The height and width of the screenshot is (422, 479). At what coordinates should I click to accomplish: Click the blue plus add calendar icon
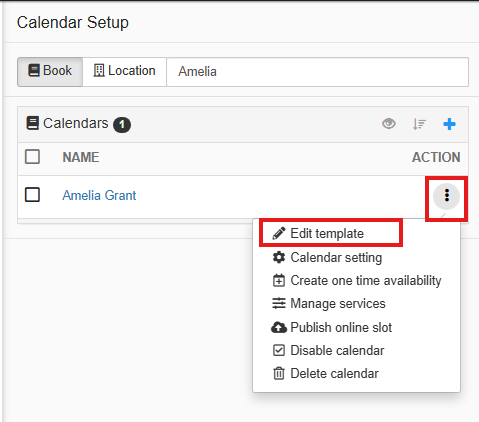(449, 124)
